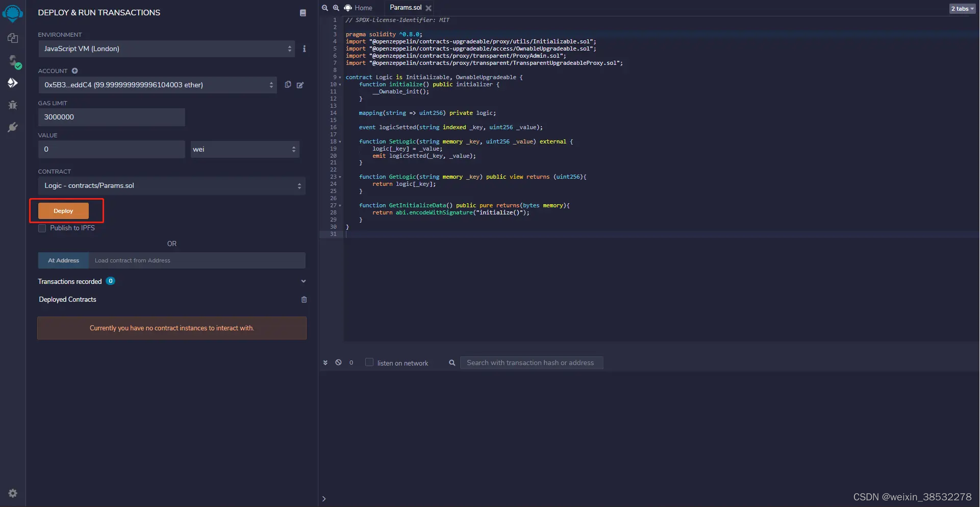Click the terminal prompt chevron
Viewport: 980px width, 507px height.
tap(324, 499)
